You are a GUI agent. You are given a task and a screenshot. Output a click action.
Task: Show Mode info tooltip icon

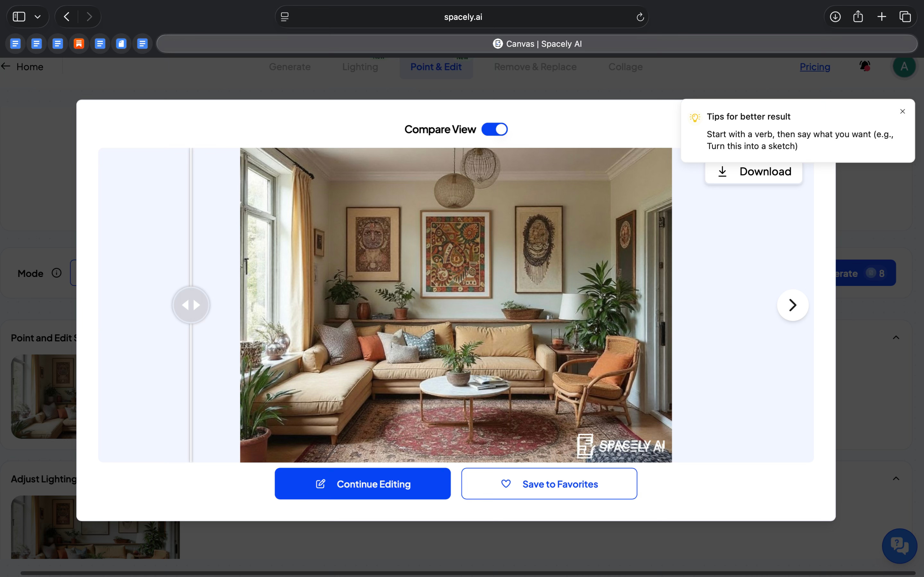[x=56, y=273]
